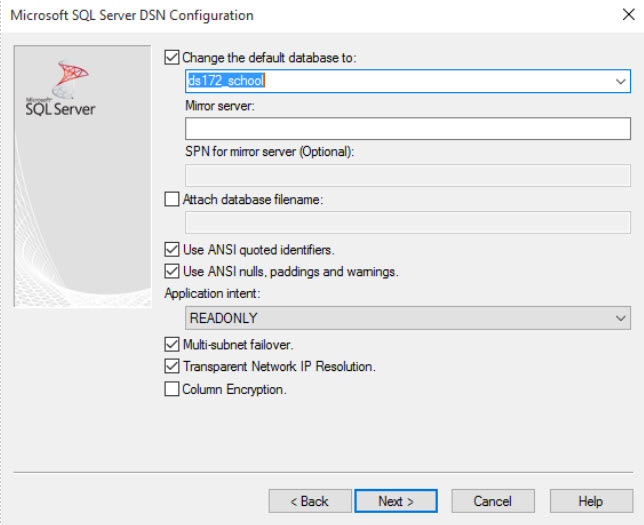The image size is (644, 525).
Task: Toggle Use ANSI nulls, paddings and warnings
Action: click(172, 271)
